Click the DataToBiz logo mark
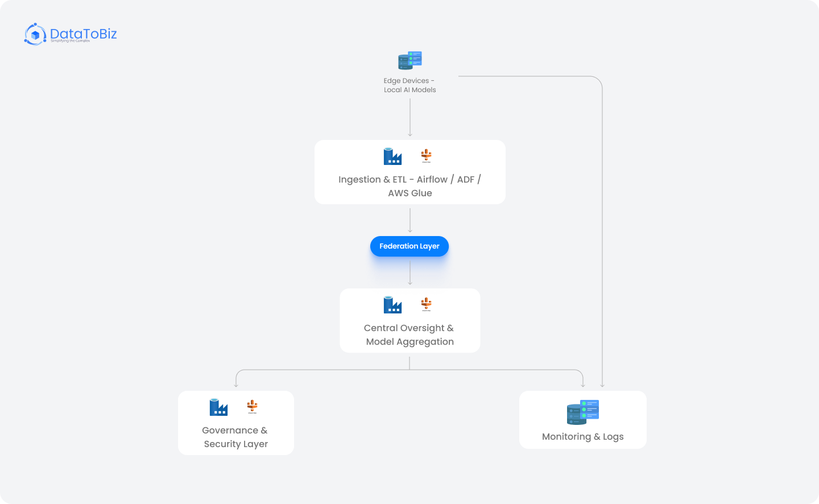Viewport: 819px width, 504px height. point(35,35)
